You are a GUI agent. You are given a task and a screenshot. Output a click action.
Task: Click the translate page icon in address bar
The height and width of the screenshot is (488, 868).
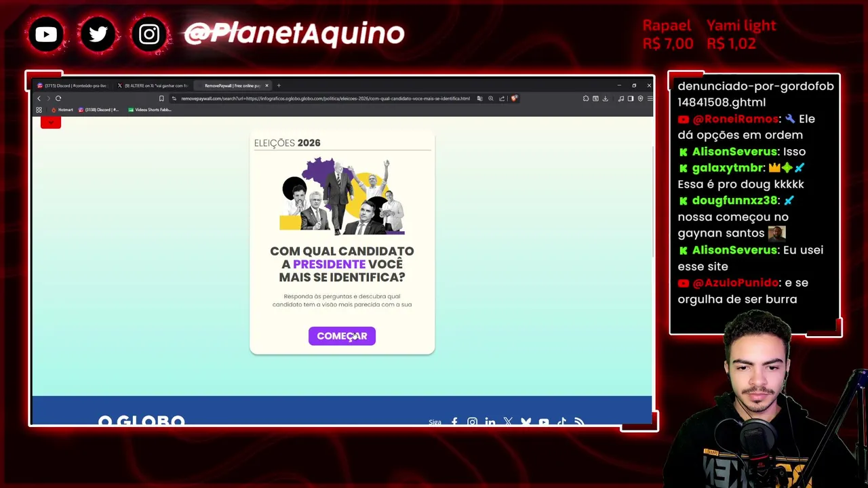coord(479,98)
